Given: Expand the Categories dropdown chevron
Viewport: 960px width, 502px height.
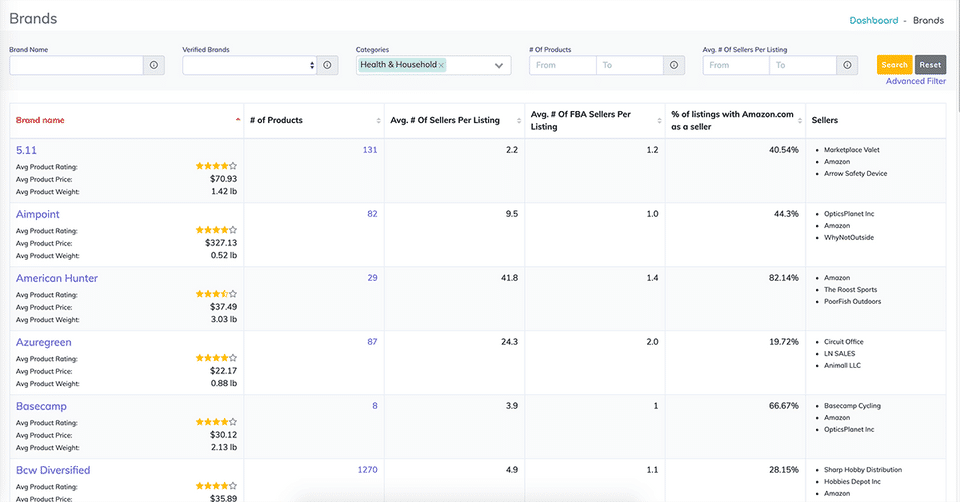Looking at the screenshot, I should pyautogui.click(x=498, y=66).
